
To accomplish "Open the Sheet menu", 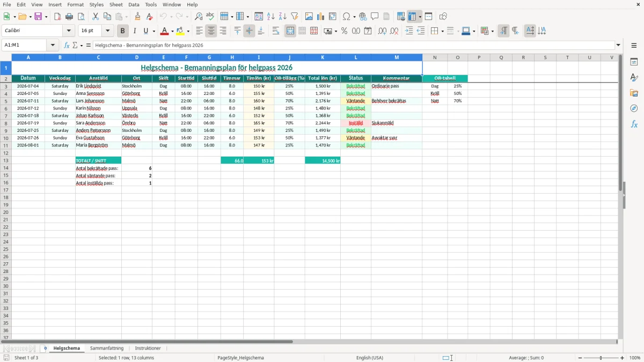I will click(x=116, y=4).
